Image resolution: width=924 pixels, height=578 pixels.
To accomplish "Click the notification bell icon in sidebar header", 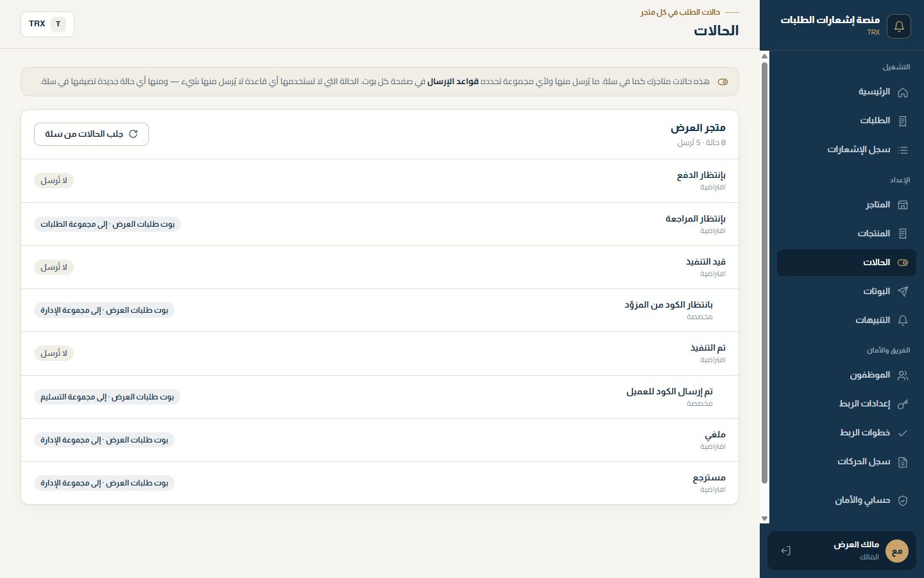I will coord(898,26).
